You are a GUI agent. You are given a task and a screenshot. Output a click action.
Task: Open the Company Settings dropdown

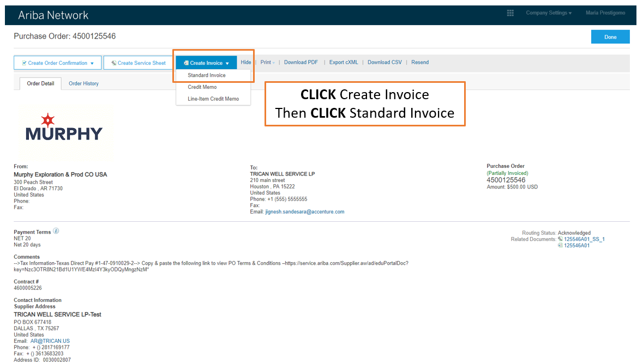pos(549,13)
